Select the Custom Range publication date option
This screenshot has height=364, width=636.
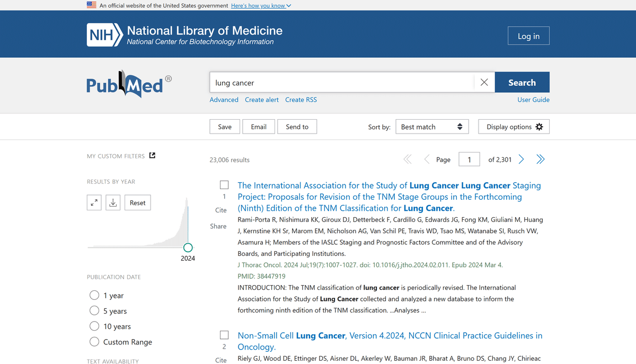(x=94, y=342)
